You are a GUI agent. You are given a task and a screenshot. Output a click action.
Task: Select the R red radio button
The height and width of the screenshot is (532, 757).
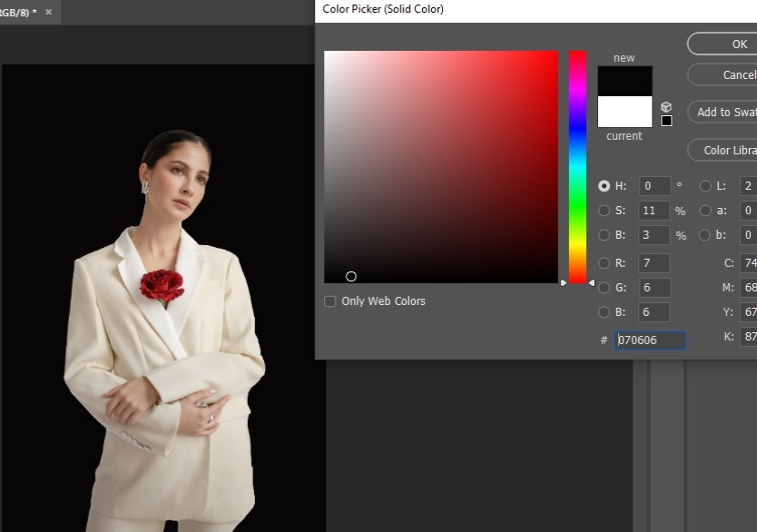[x=605, y=263]
